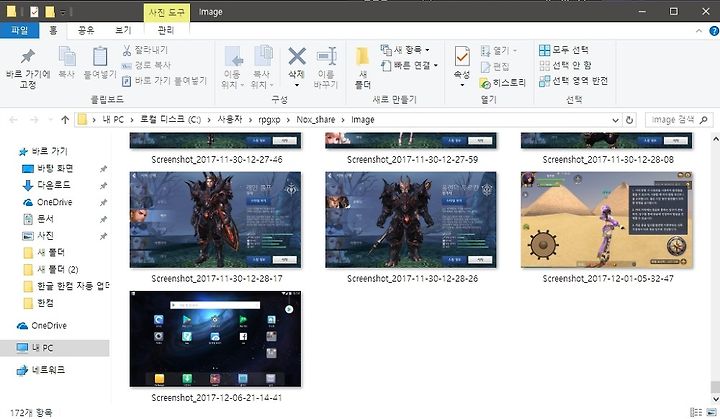Click rpgxp breadcrumb segment
This screenshot has width=720, height=419.
click(269, 120)
